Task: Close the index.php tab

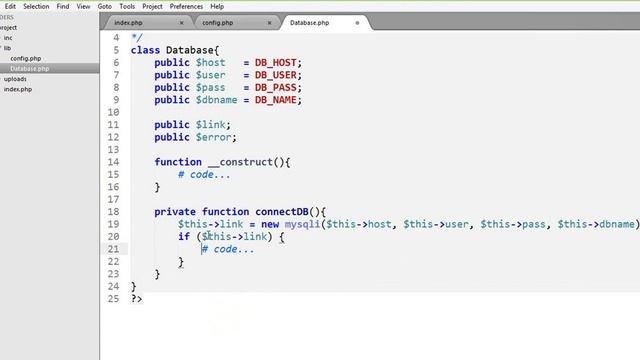Action: point(182,23)
